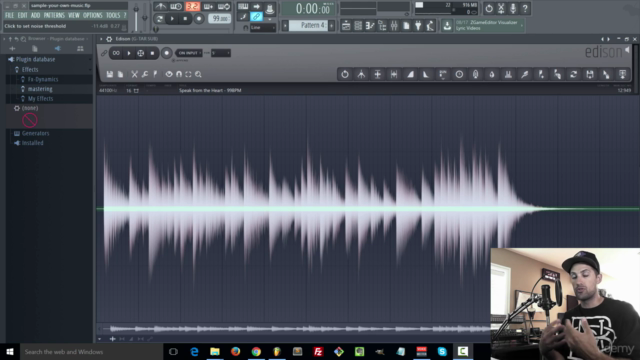Open the ADD menu

tap(36, 16)
